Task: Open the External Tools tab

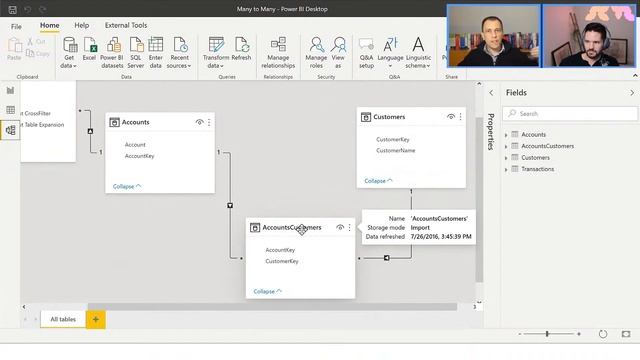Action: coord(126,25)
